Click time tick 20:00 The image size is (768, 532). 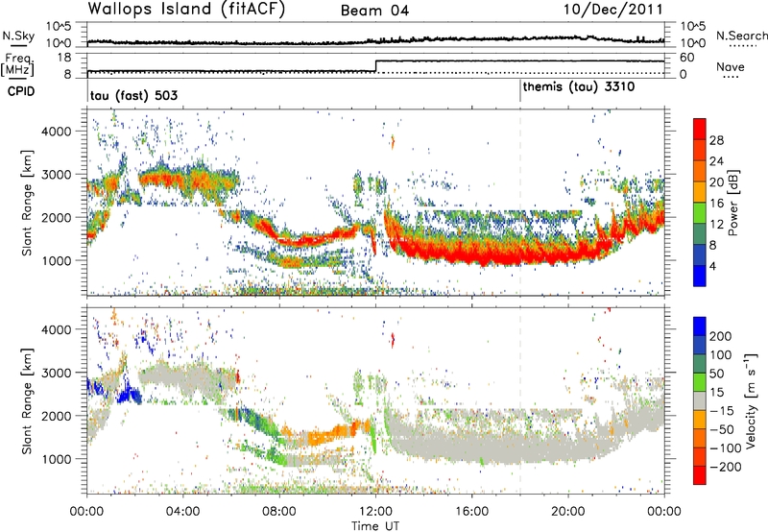[x=568, y=512]
